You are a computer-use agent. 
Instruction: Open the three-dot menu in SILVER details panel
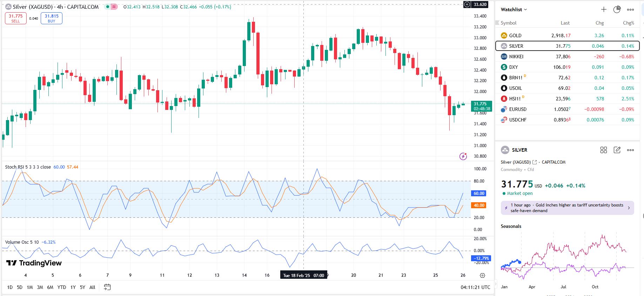(x=630, y=150)
